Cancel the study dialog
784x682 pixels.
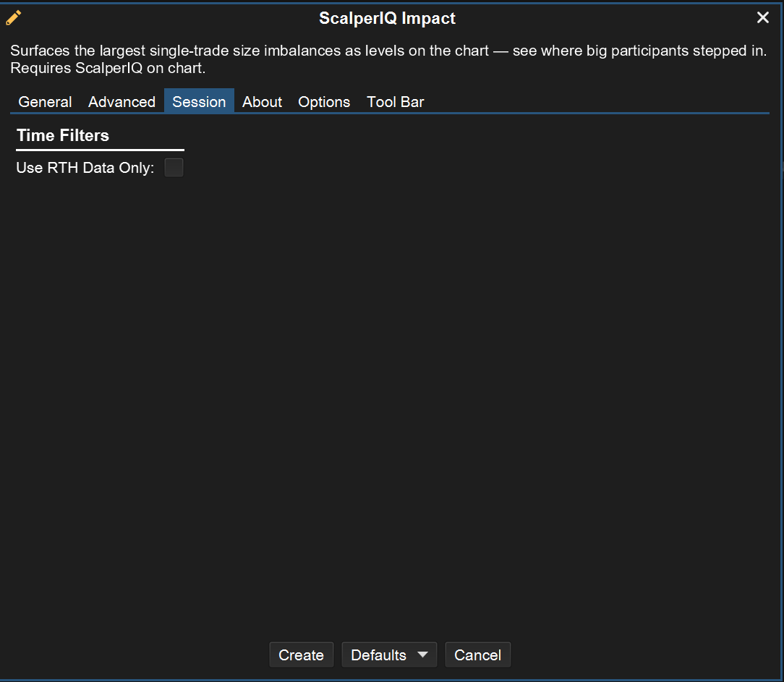[477, 655]
